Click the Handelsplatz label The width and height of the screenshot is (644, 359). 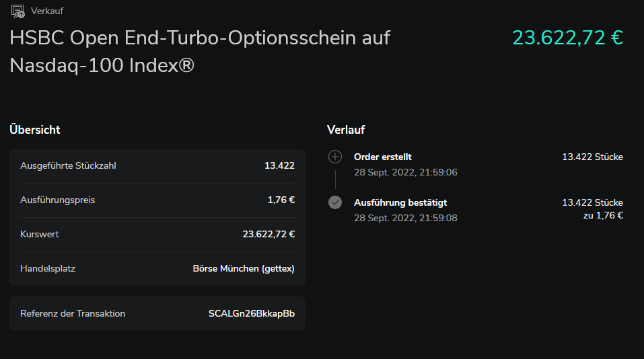pyautogui.click(x=48, y=268)
